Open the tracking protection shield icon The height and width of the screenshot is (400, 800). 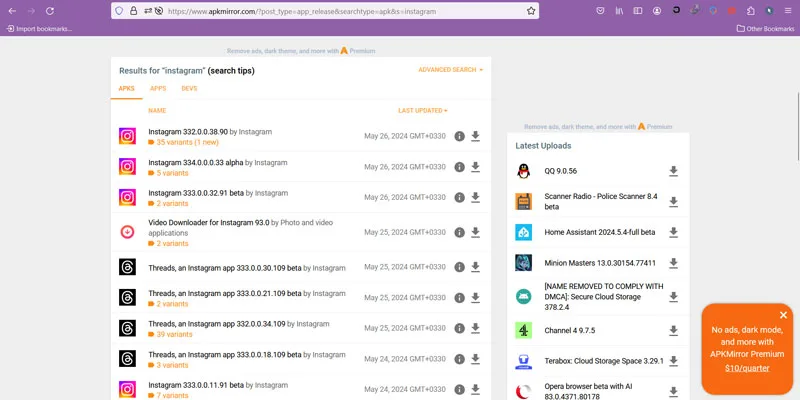coord(119,11)
